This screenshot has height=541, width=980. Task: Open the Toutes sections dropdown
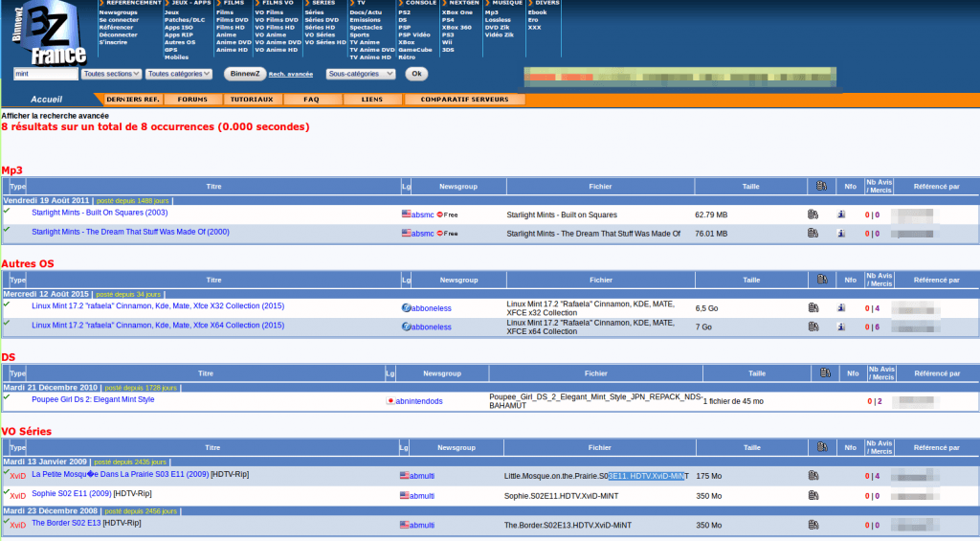pyautogui.click(x=111, y=74)
